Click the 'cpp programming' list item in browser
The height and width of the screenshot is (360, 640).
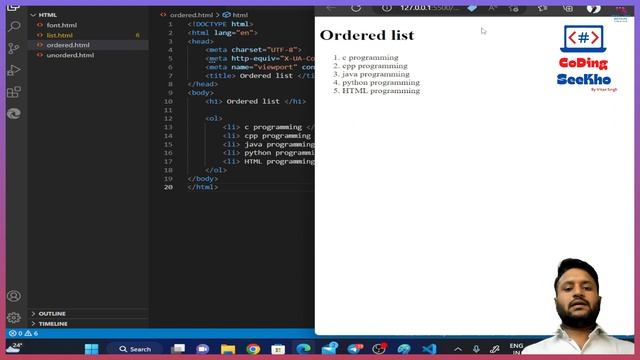tap(375, 66)
